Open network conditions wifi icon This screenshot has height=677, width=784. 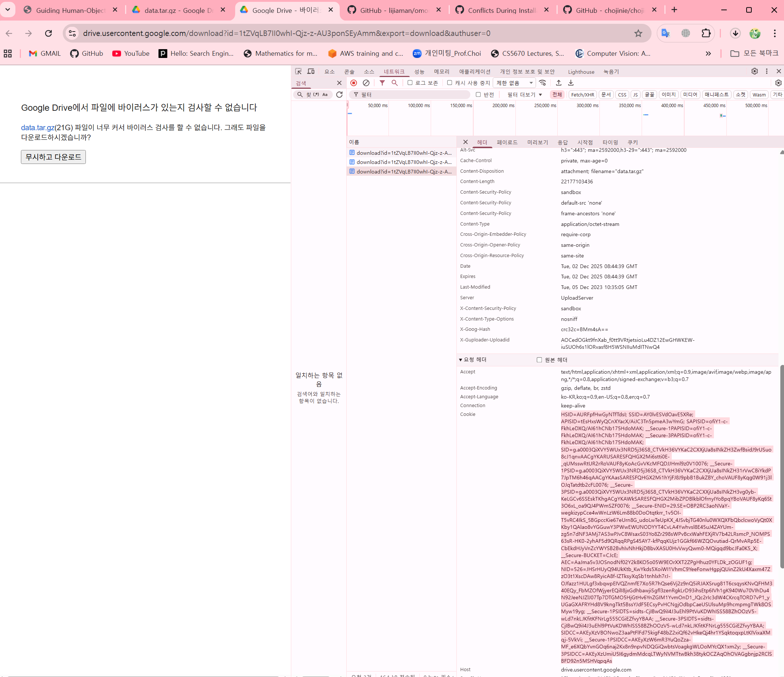pyautogui.click(x=542, y=83)
